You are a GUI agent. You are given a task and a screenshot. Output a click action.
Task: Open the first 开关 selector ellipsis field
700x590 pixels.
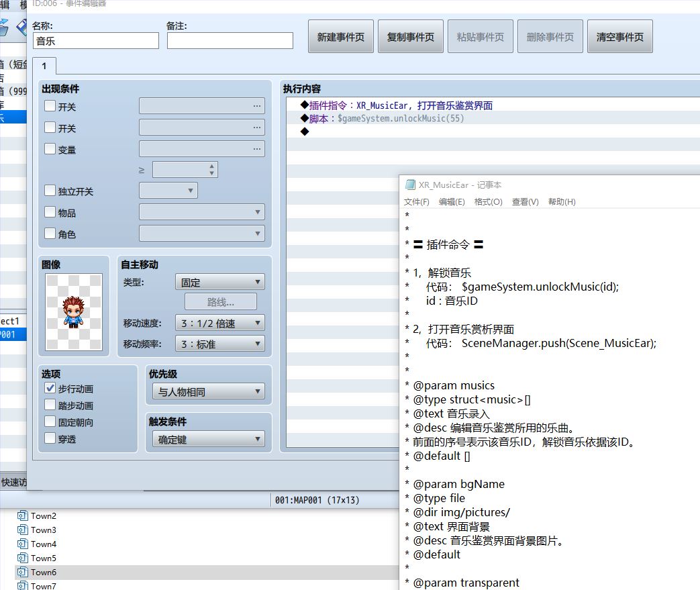click(x=202, y=106)
